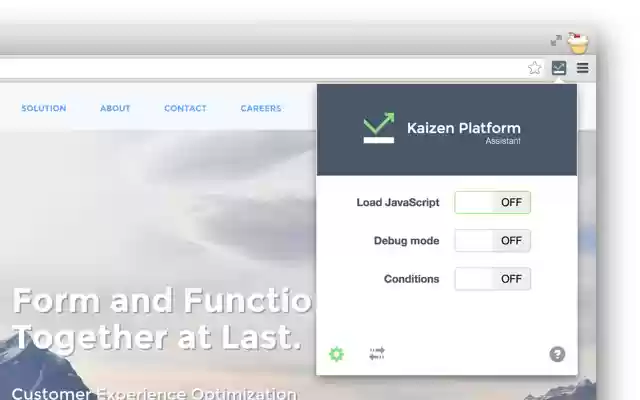Click the fullscreen expand arrows icon

point(556,40)
